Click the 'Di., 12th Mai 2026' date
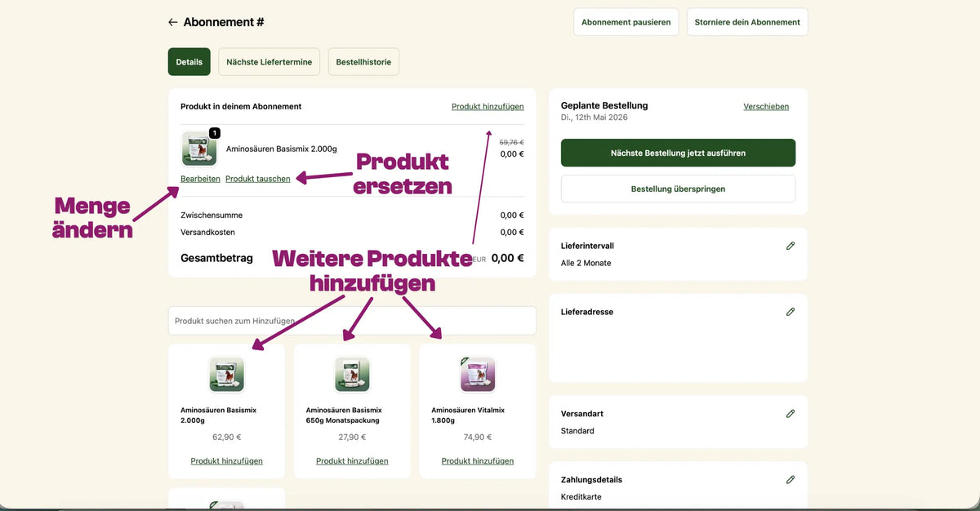Screen dimensions: 980x511 point(595,118)
